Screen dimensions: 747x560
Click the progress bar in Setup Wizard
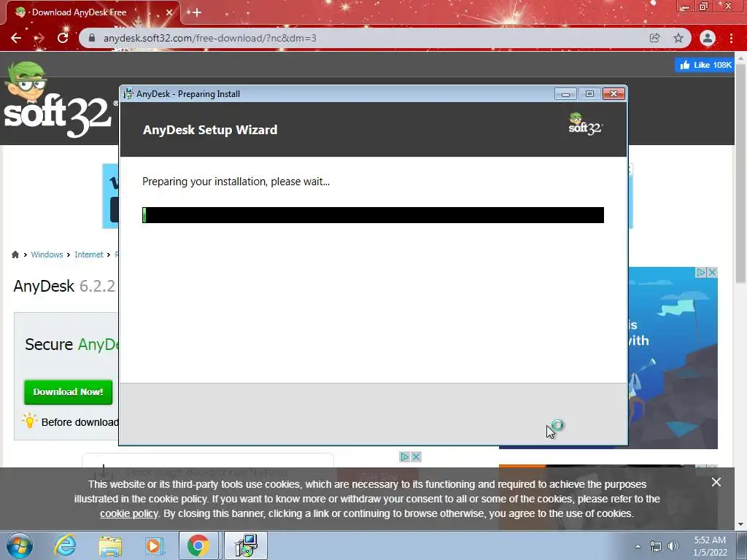373,215
